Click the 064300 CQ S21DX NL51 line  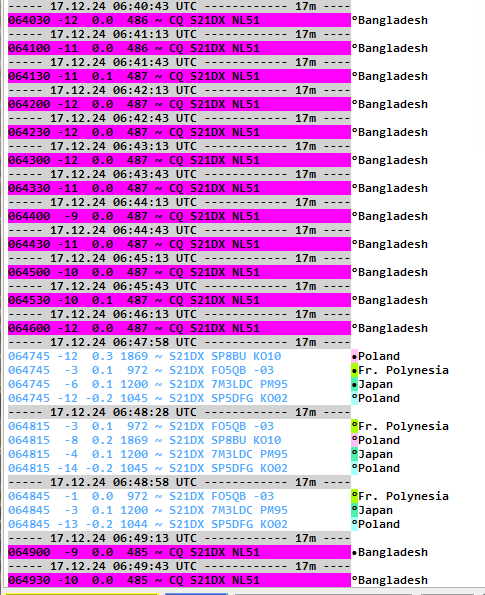(179, 160)
